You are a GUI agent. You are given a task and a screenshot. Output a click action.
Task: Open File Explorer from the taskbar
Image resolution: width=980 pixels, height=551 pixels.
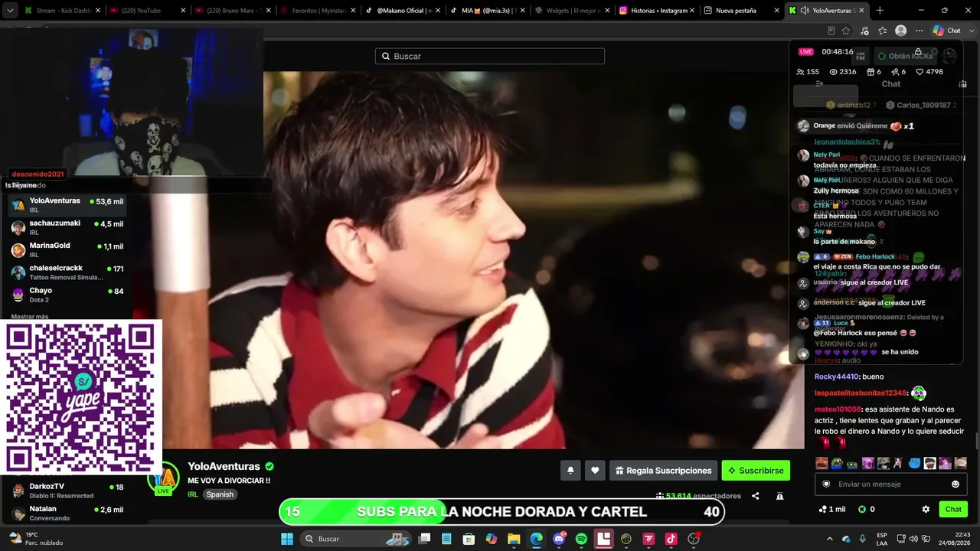click(x=514, y=539)
